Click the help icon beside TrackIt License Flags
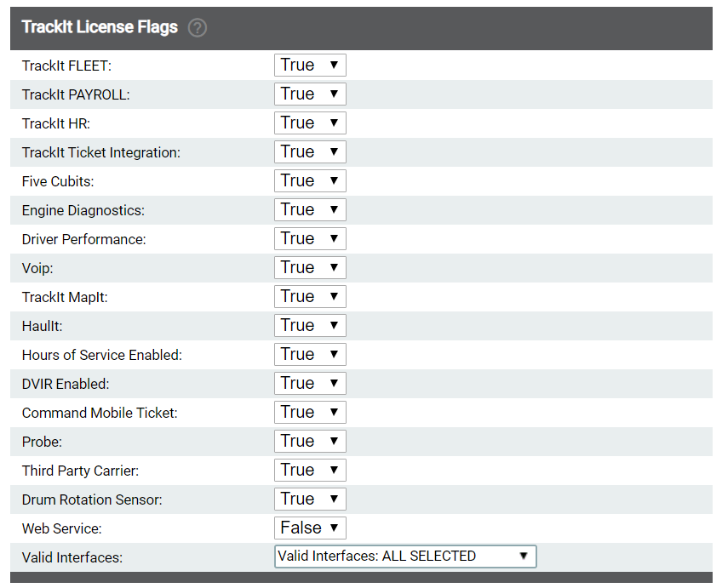This screenshot has height=588, width=722. point(197,27)
